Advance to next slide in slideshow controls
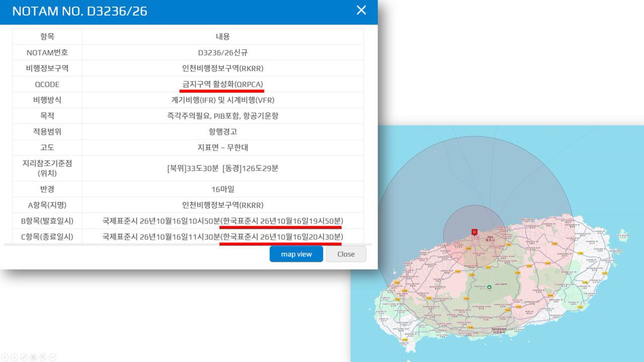This screenshot has width=644, height=362. point(14,357)
